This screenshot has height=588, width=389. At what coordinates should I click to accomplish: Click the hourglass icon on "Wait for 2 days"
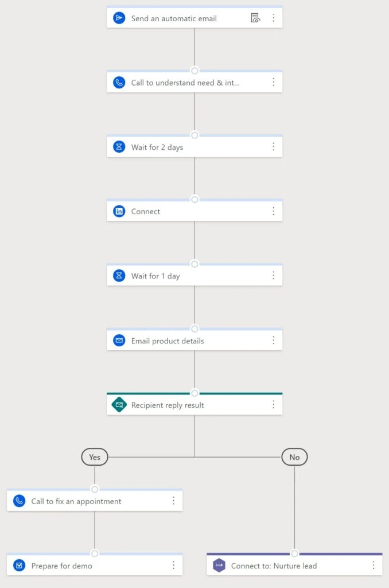(119, 146)
